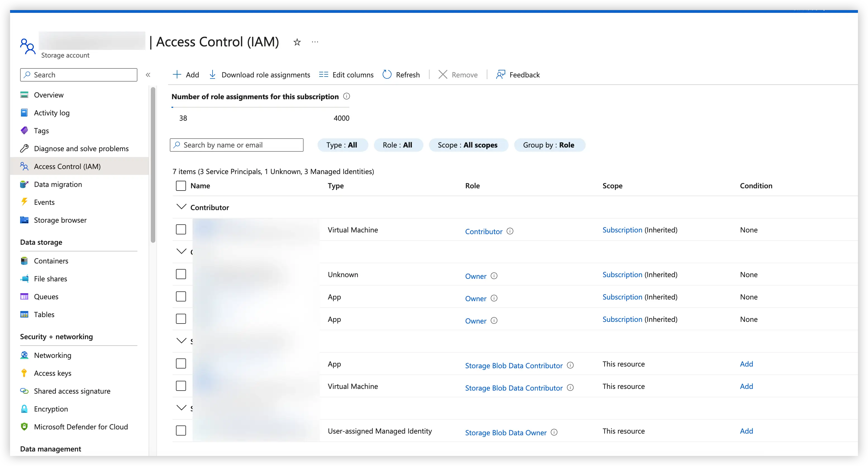Check the Virtual Machine Storage Blob Data Contributor checkbox
868x466 pixels.
click(x=181, y=386)
